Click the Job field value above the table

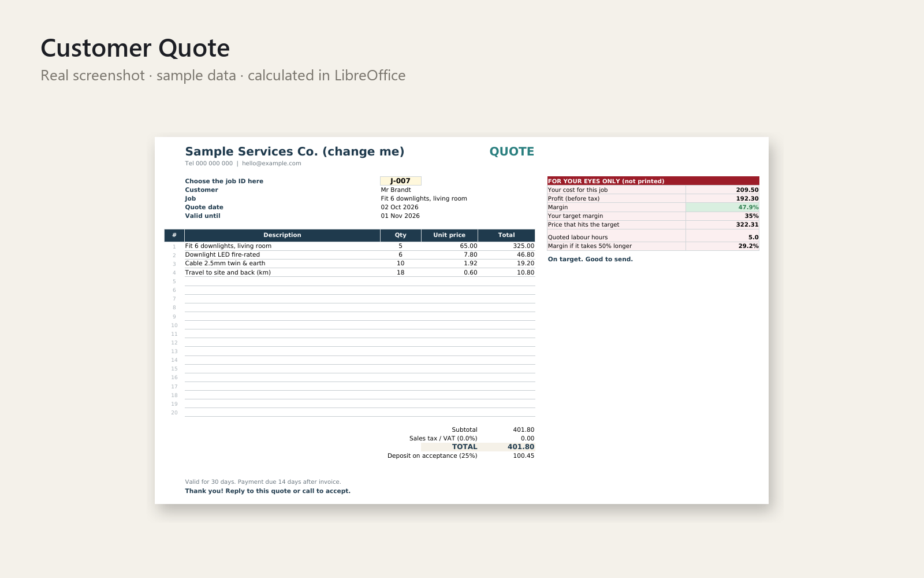424,198
